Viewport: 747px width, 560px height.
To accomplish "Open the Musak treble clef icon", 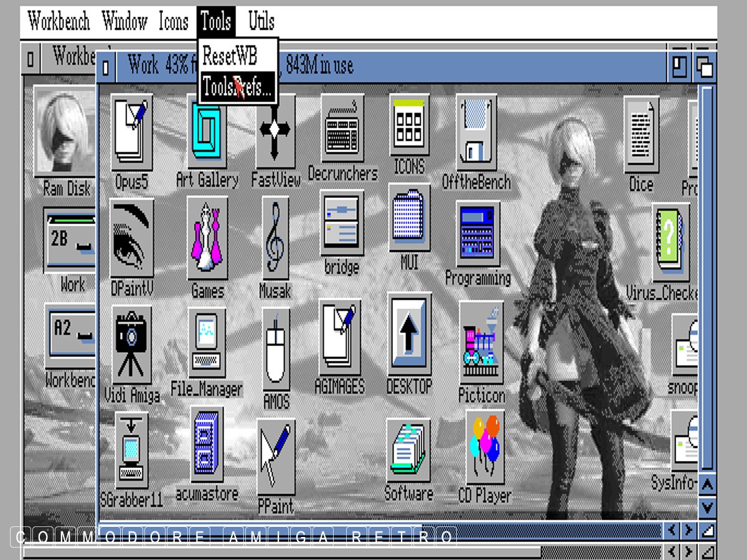I will click(275, 238).
